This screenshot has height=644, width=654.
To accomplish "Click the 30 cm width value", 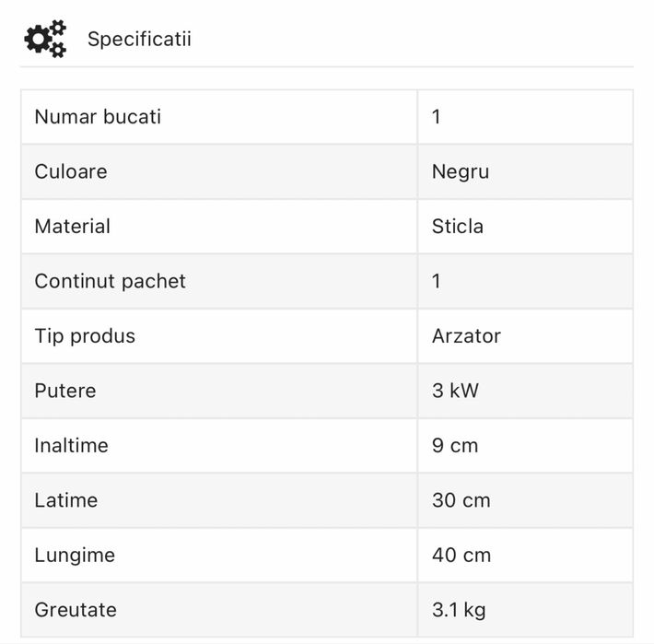I will tap(461, 500).
